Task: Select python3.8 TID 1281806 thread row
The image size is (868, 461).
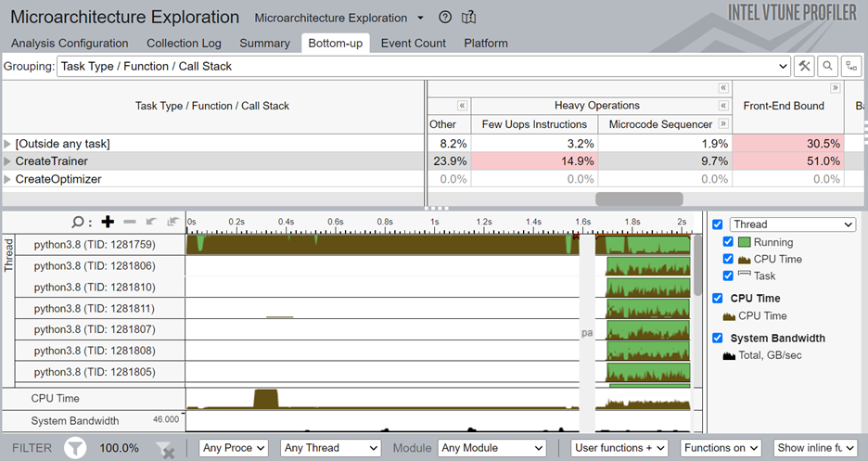Action: tap(93, 265)
